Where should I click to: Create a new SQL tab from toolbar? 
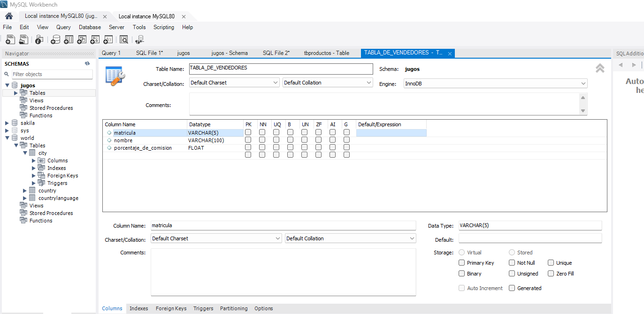[x=10, y=40]
